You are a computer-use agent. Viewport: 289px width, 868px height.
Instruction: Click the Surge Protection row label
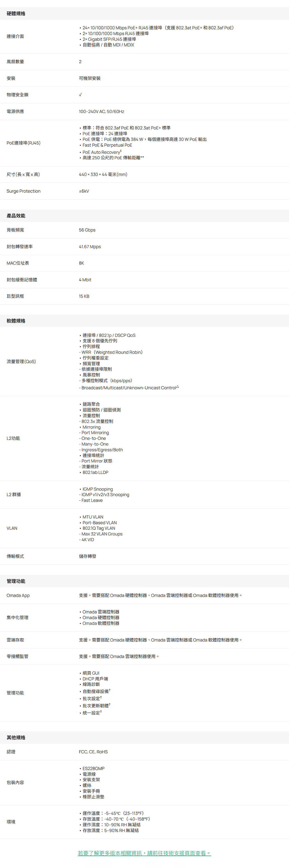pyautogui.click(x=24, y=191)
